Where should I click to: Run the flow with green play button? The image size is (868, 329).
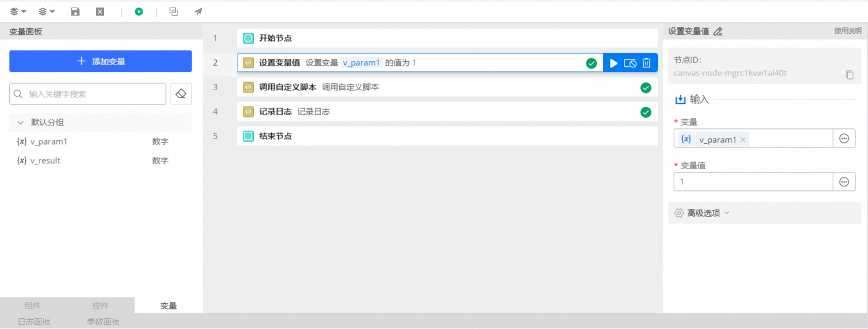[x=139, y=11]
